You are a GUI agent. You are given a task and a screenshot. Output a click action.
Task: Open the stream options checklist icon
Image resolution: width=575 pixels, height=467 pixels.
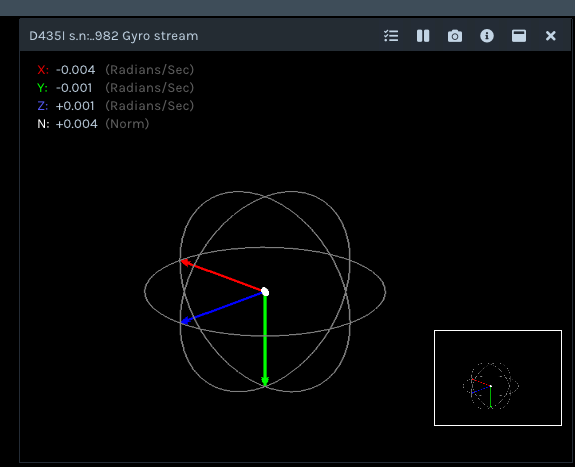[391, 36]
